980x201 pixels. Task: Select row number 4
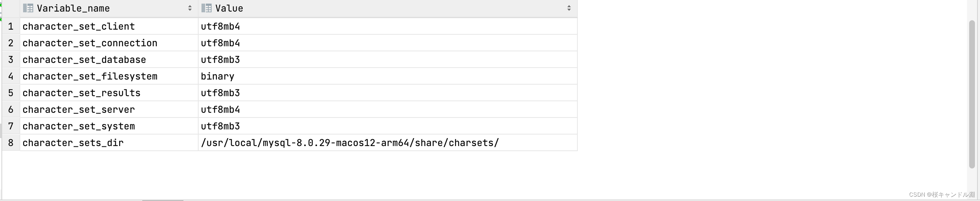(x=11, y=76)
